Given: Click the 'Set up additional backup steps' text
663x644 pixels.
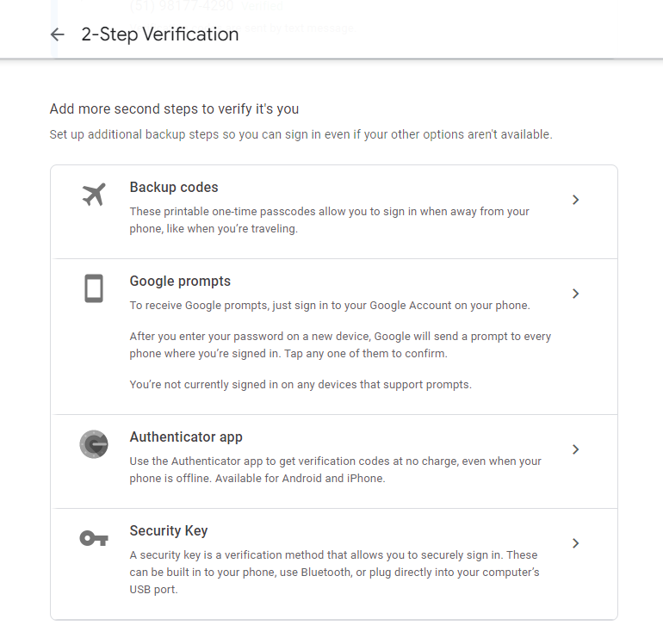Looking at the screenshot, I should pos(301,134).
